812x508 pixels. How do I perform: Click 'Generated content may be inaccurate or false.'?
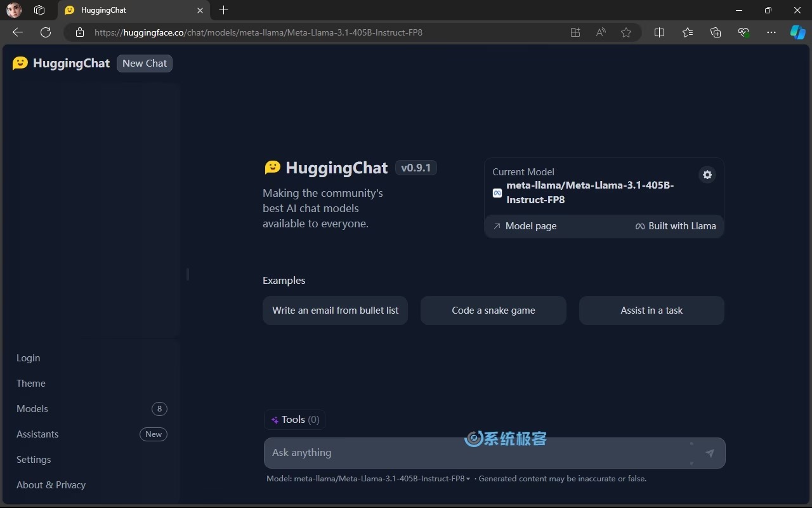click(x=563, y=479)
